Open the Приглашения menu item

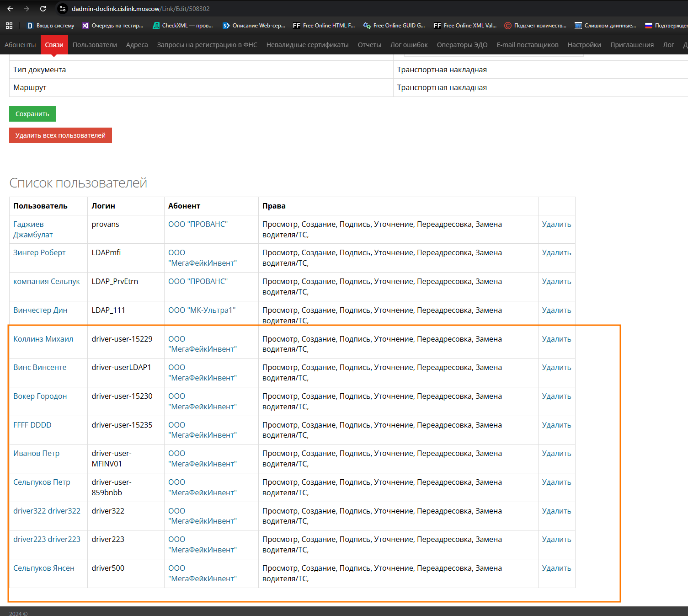pos(632,45)
